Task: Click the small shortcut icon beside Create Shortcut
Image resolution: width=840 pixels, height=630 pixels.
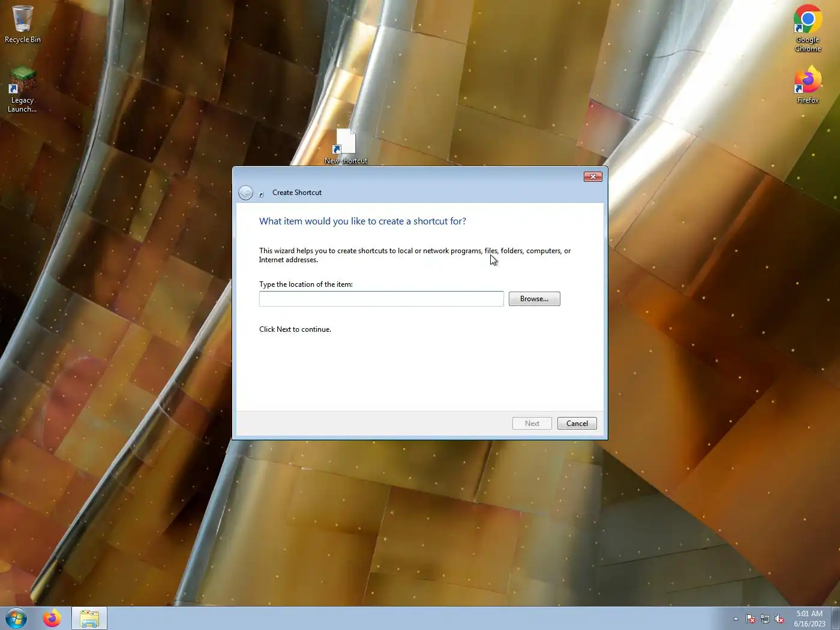Action: [261, 194]
